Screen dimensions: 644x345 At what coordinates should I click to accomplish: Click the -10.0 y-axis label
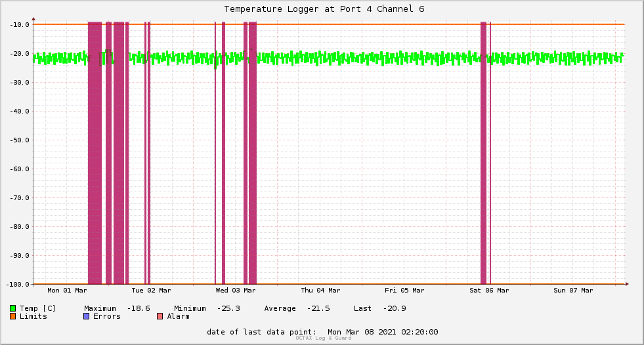click(19, 25)
